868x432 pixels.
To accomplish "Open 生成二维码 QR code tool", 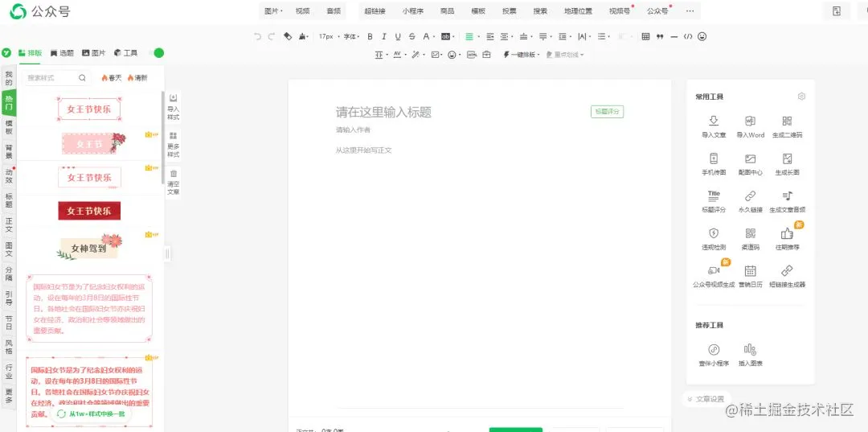I will [x=787, y=127].
